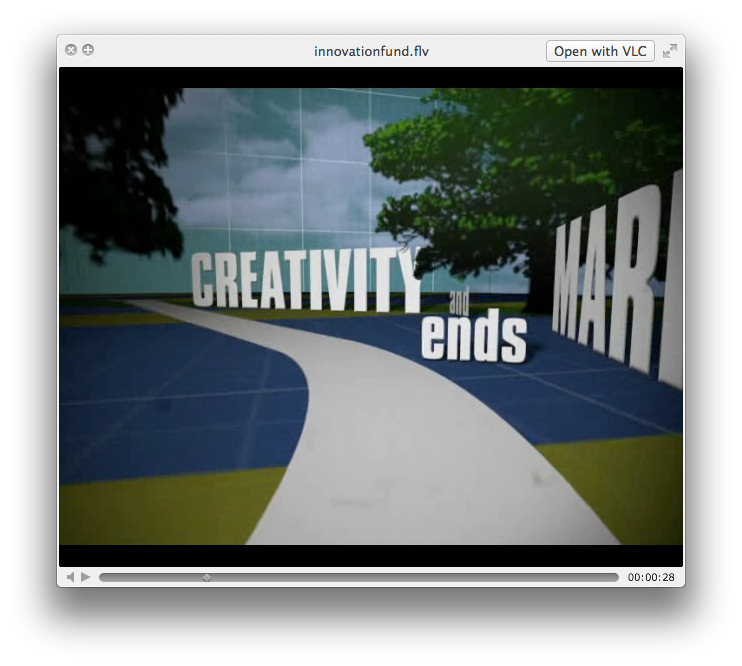Click the zoom plus button in title bar
This screenshot has width=742, height=666.
88,50
